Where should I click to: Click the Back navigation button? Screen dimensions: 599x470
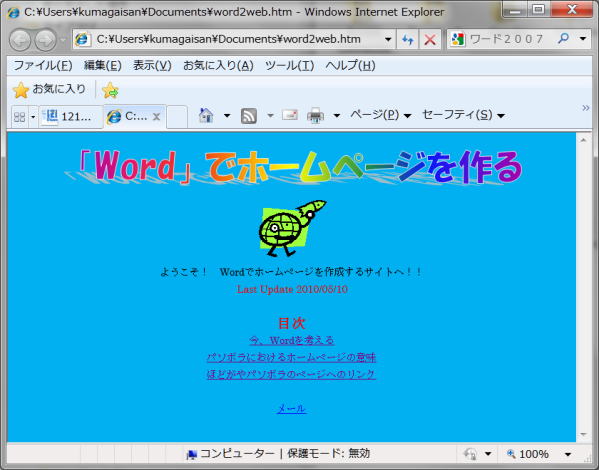[x=20, y=40]
